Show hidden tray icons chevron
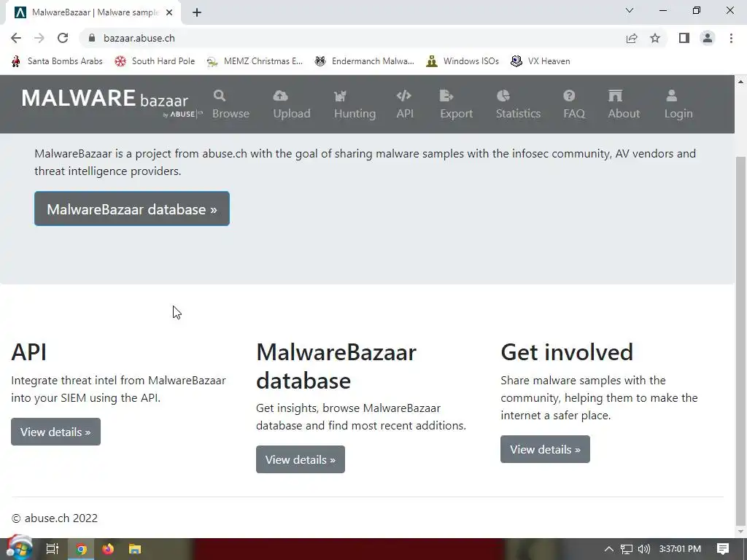This screenshot has height=560, width=747. pos(609,549)
